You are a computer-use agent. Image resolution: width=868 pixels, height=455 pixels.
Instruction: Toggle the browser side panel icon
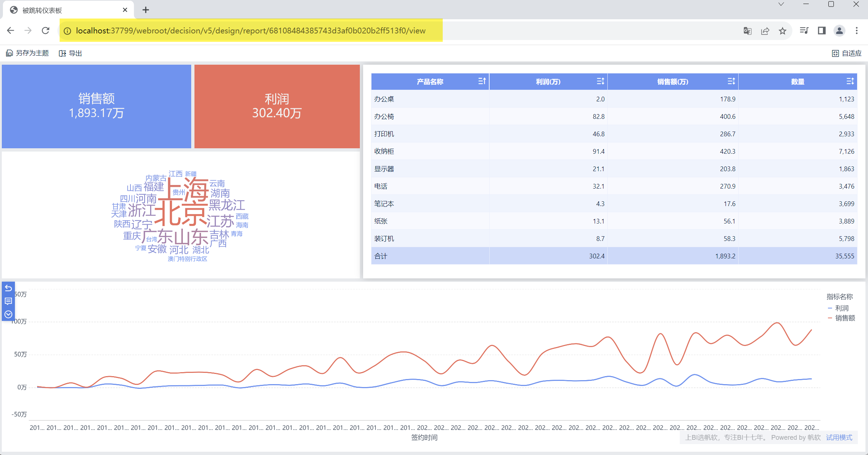821,31
